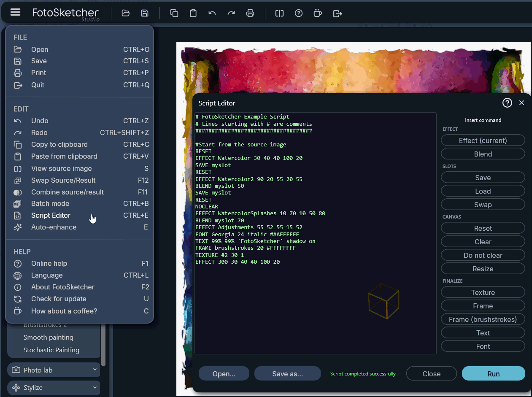The height and width of the screenshot is (397, 532).
Task: Insert Texture command
Action: (483, 292)
